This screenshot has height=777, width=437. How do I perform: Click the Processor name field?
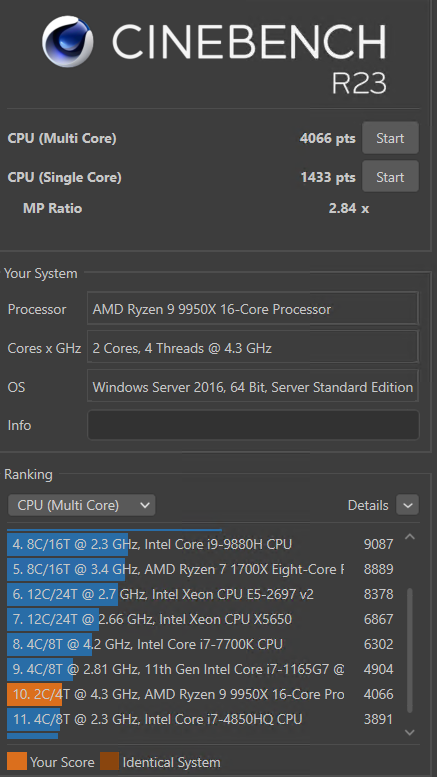[253, 309]
